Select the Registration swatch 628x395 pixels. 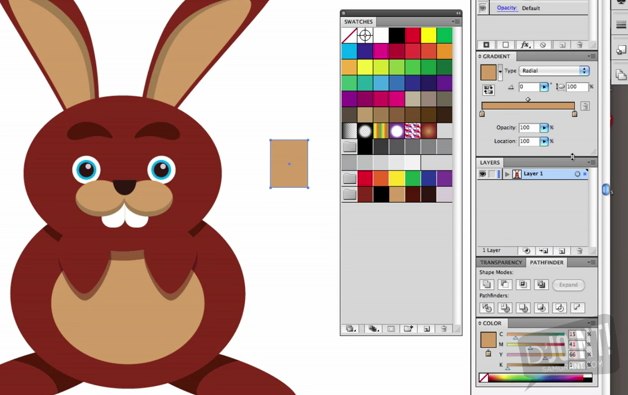point(365,35)
